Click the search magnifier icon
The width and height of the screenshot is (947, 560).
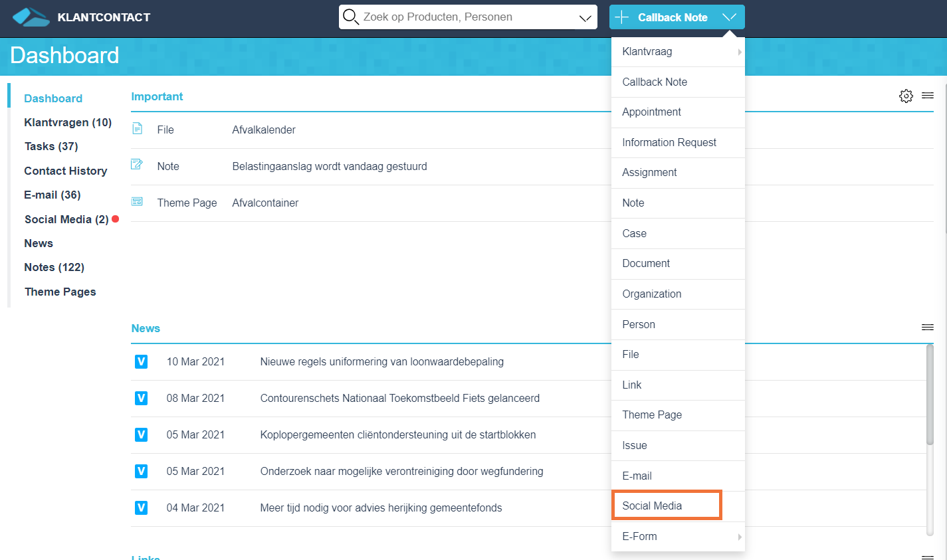pos(351,17)
